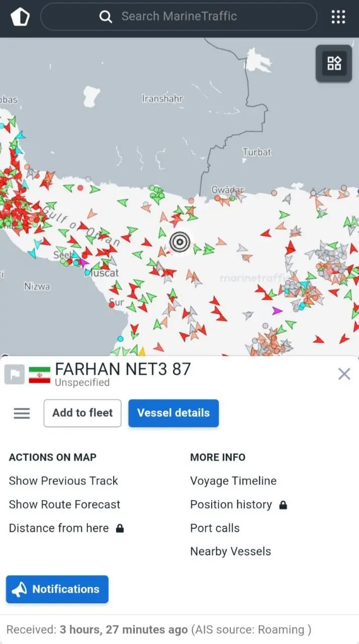Viewport: 359px width, 644px height.
Task: Click the Search MarineTraffic field
Action: tap(178, 17)
